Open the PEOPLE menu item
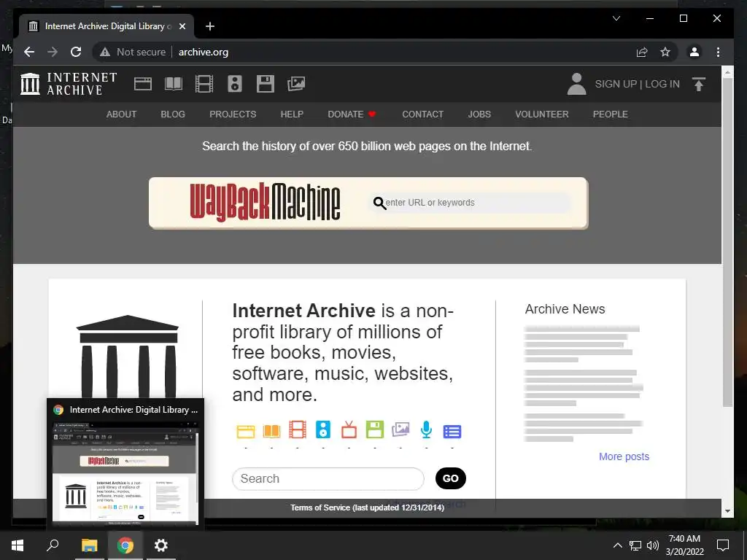Image resolution: width=747 pixels, height=560 pixels. 611,114
